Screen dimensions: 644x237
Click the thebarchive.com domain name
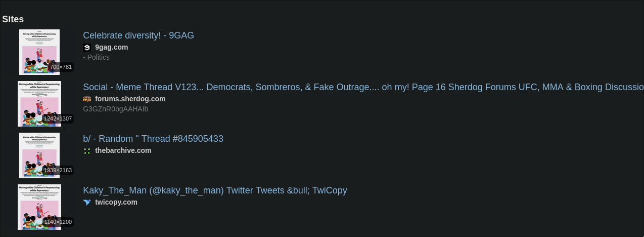tap(123, 151)
